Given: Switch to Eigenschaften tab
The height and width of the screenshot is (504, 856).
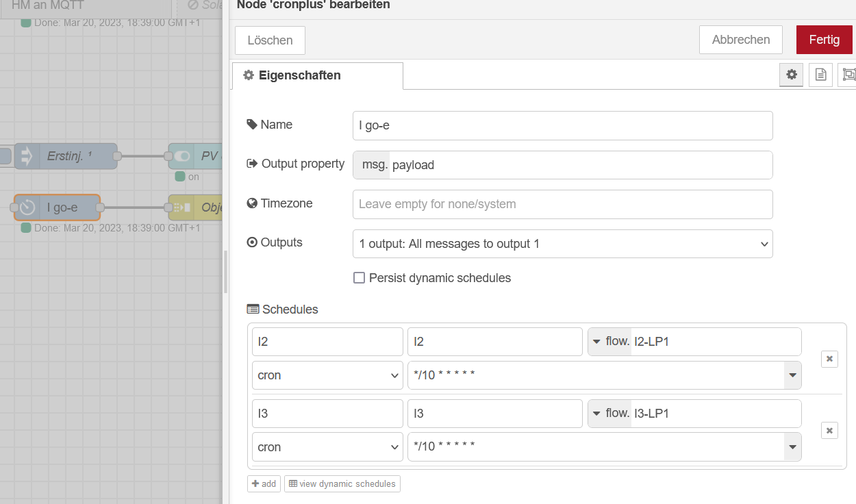Looking at the screenshot, I should (x=317, y=75).
